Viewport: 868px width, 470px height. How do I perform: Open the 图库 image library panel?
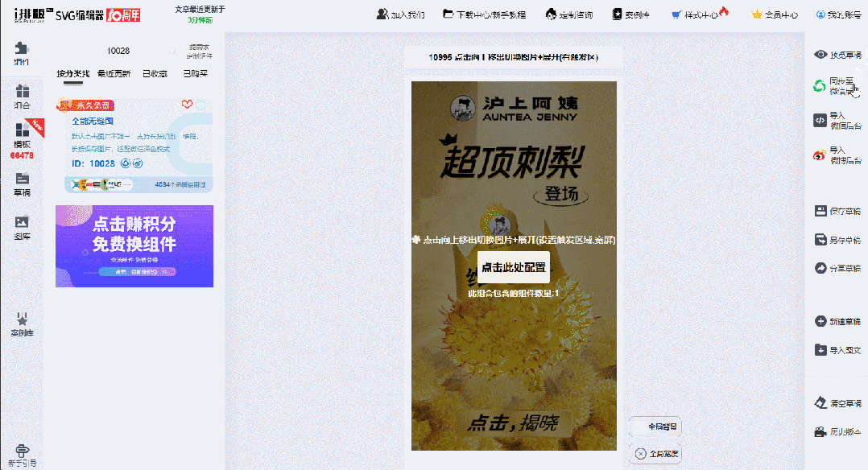[x=22, y=228]
